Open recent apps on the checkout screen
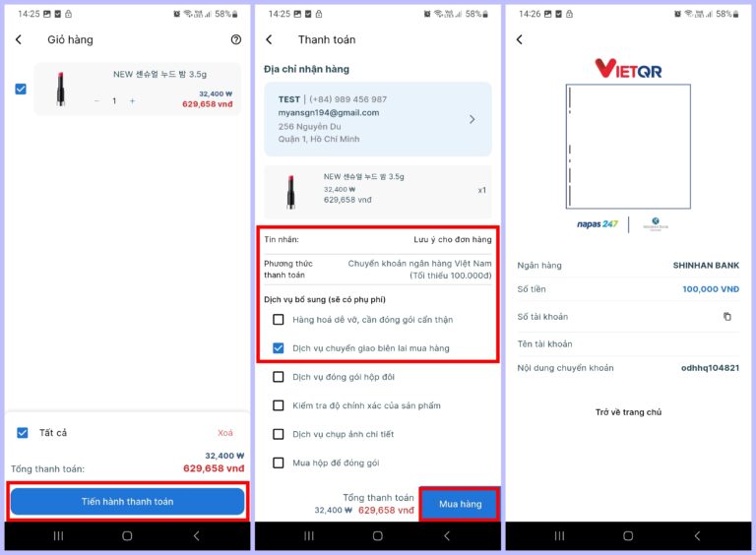This screenshot has width=756, height=555. (x=309, y=535)
